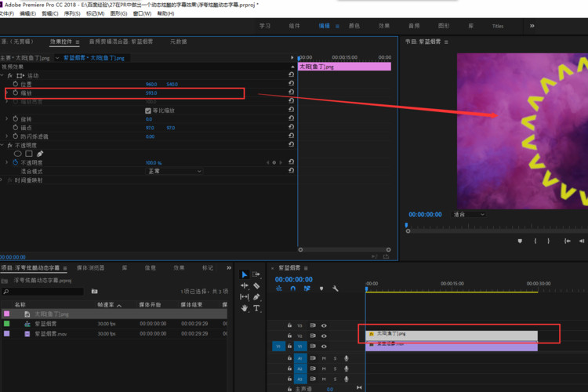This screenshot has width=588, height=392.
Task: Click the pink label swatch of 太阳[鱼丁].png
Action: click(x=7, y=314)
